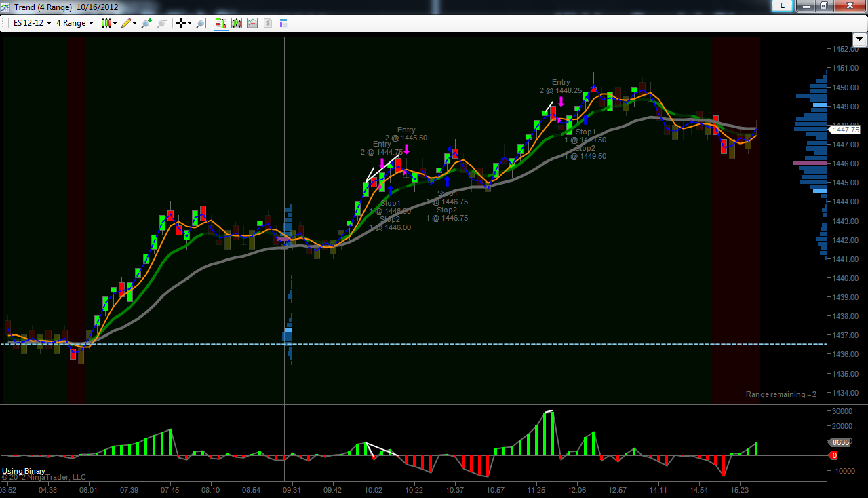Click the 'Using Binary' indicator label
Viewport: 868px width, 498px height.
point(24,471)
